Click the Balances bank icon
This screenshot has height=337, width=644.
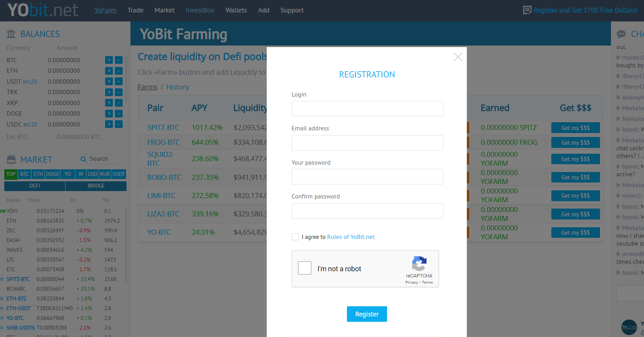click(11, 34)
